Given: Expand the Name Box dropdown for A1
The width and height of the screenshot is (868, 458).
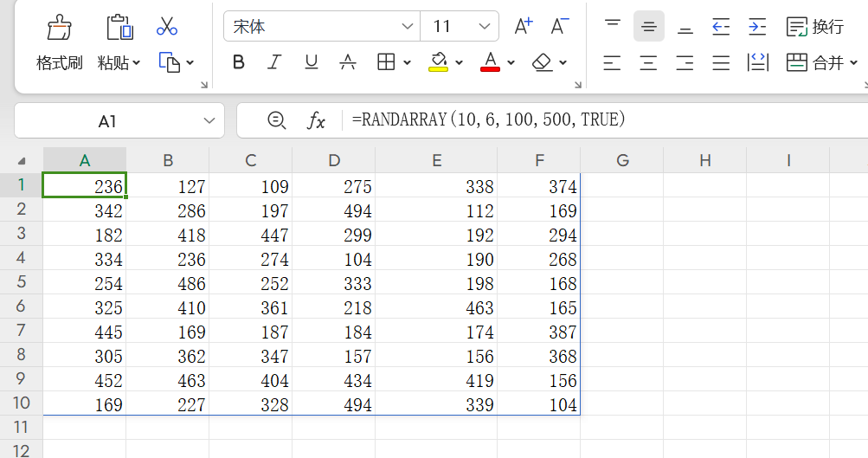Looking at the screenshot, I should click(x=209, y=120).
